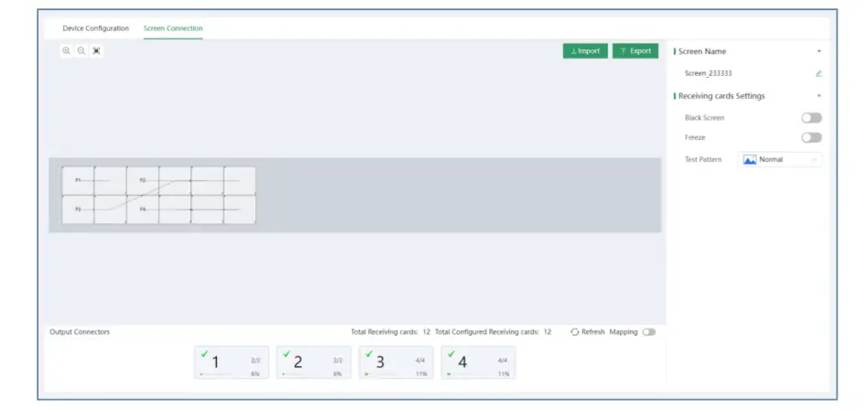The image size is (868, 411).
Task: Click the picture icon in Test Pattern box
Action: click(x=750, y=160)
